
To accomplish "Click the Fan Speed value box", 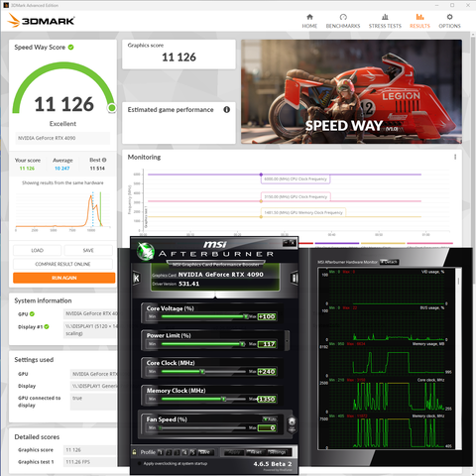I will point(267,427).
